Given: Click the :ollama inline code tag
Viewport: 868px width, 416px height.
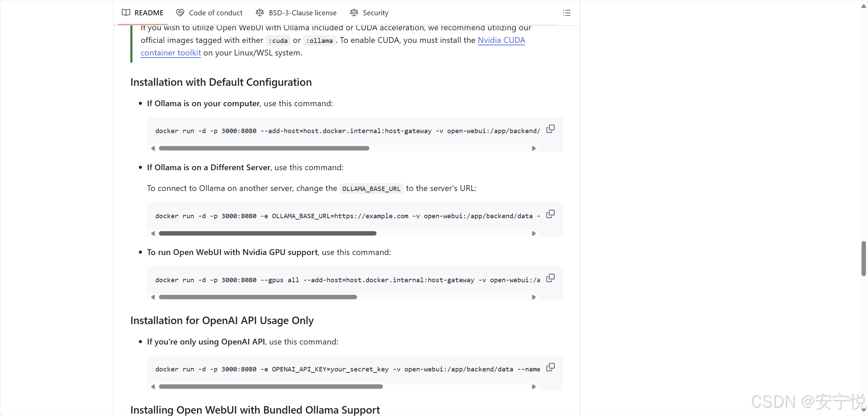Looking at the screenshot, I should [319, 41].
